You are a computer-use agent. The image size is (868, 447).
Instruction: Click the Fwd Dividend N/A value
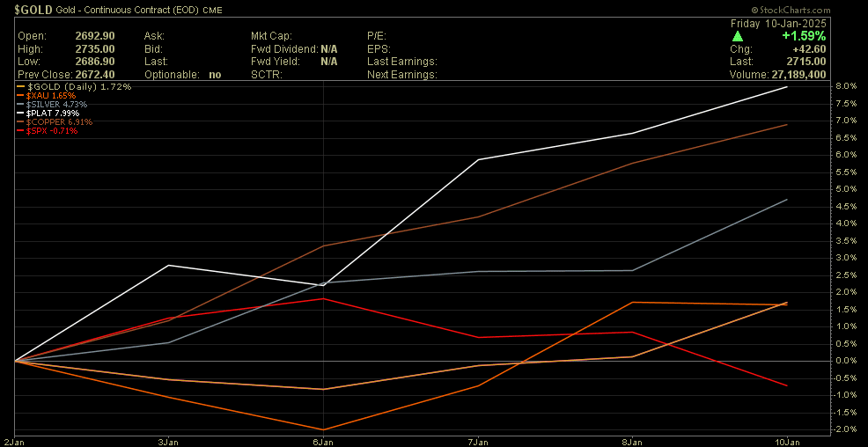329,48
